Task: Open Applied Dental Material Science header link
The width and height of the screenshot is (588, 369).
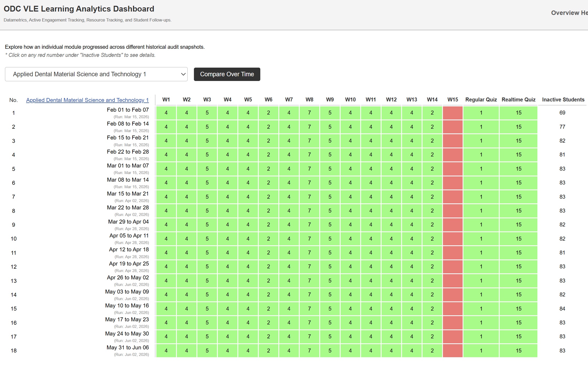Action: [87, 100]
